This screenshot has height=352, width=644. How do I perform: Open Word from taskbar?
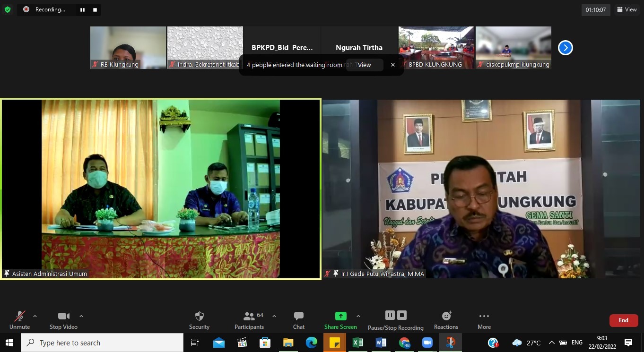381,343
